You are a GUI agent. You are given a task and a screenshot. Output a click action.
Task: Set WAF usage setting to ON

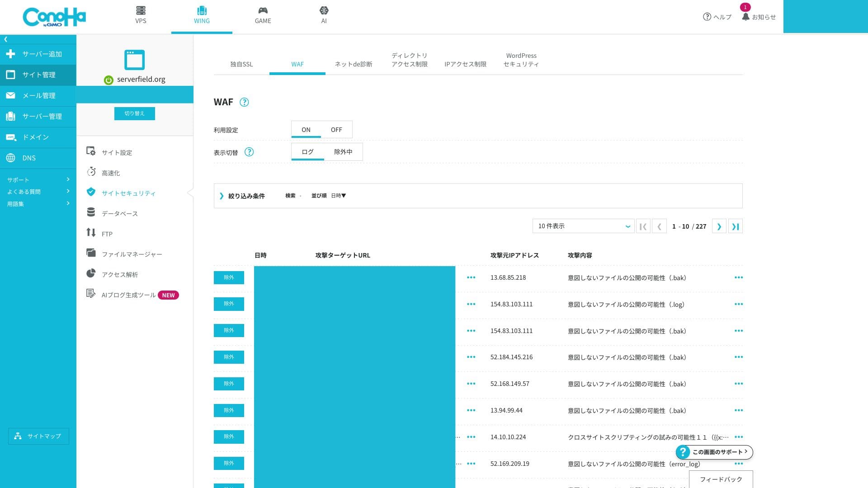coord(306,130)
